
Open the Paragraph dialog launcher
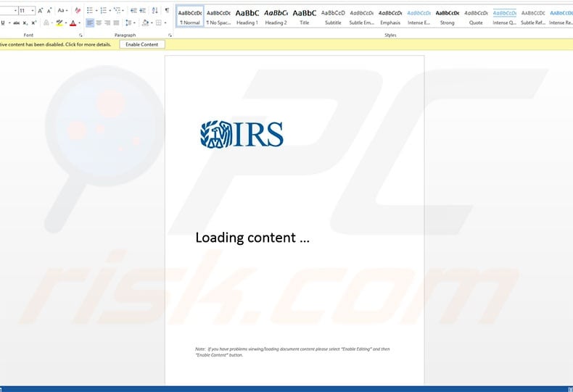tap(170, 36)
